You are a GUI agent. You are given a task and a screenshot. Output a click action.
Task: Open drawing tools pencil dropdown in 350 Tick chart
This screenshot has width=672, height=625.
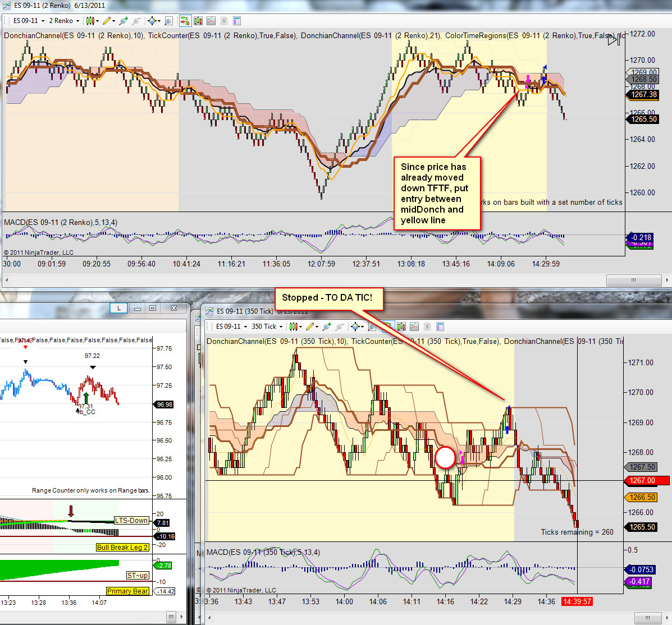point(312,327)
